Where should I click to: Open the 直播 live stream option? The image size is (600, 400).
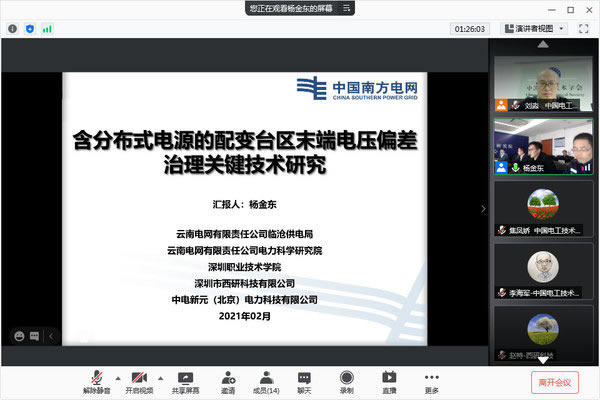point(389,380)
